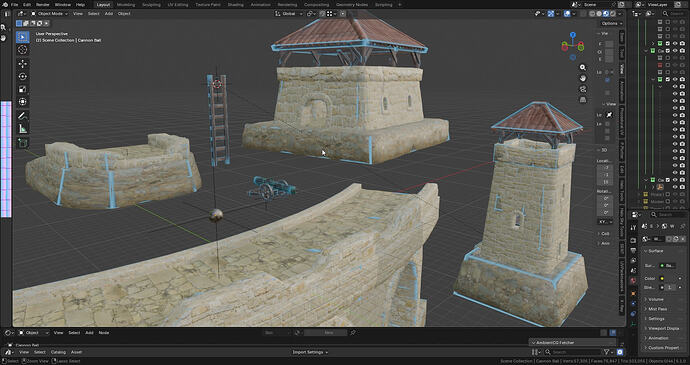Switch to the Modeling workspace tab
Screen dimensions: 690x365
(126, 4)
